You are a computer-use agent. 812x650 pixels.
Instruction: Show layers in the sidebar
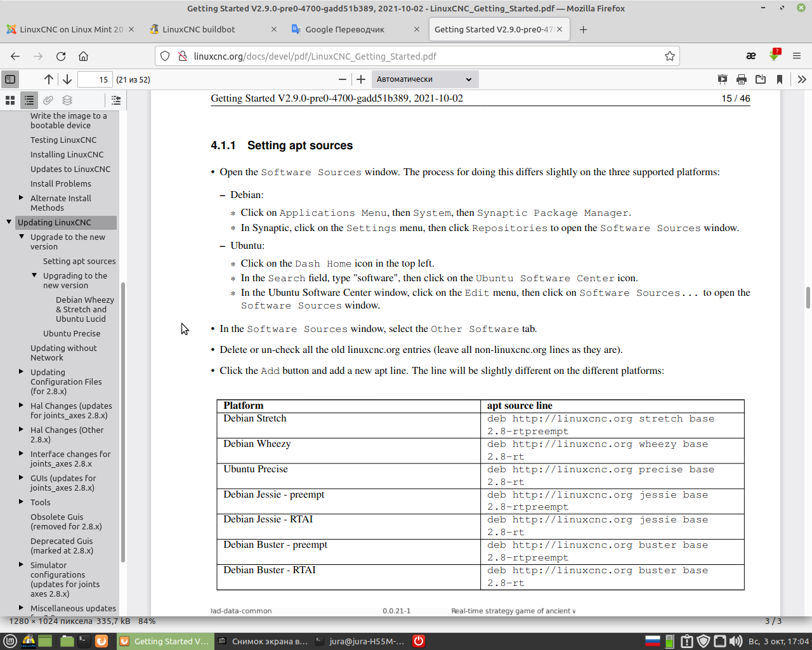(x=67, y=100)
